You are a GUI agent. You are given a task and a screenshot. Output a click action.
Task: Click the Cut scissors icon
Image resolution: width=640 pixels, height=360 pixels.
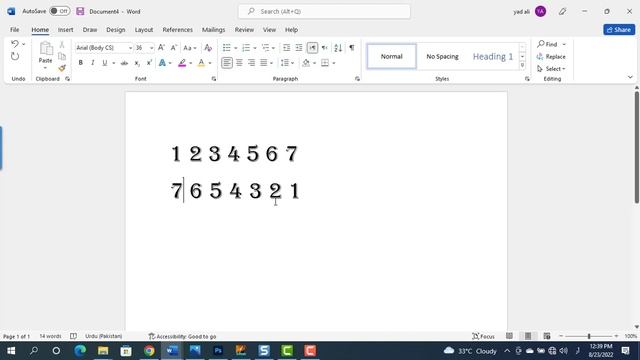[62, 44]
